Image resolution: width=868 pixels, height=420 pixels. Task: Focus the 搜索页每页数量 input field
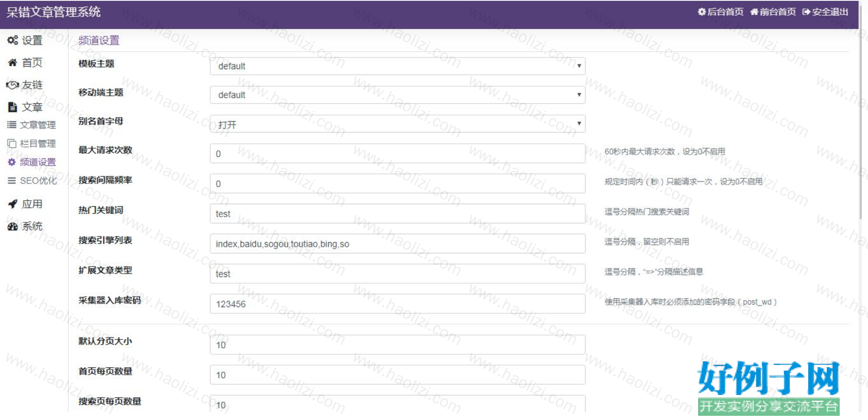coord(397,404)
